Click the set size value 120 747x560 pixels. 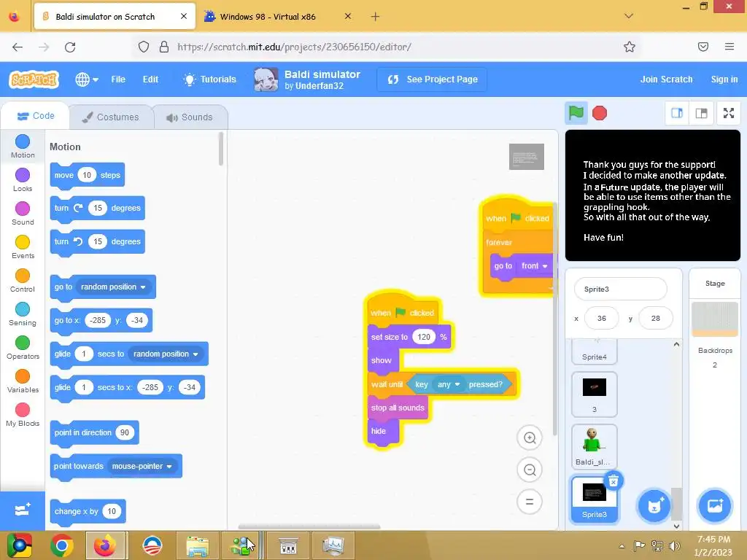[424, 337]
